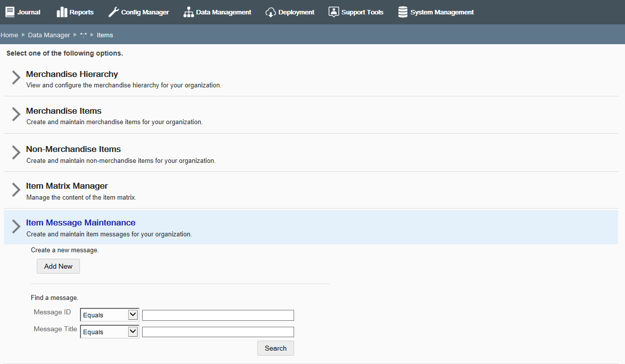Collapse Item Message Maintenance chevron
Screen dimensions: 625x364
pos(16,226)
